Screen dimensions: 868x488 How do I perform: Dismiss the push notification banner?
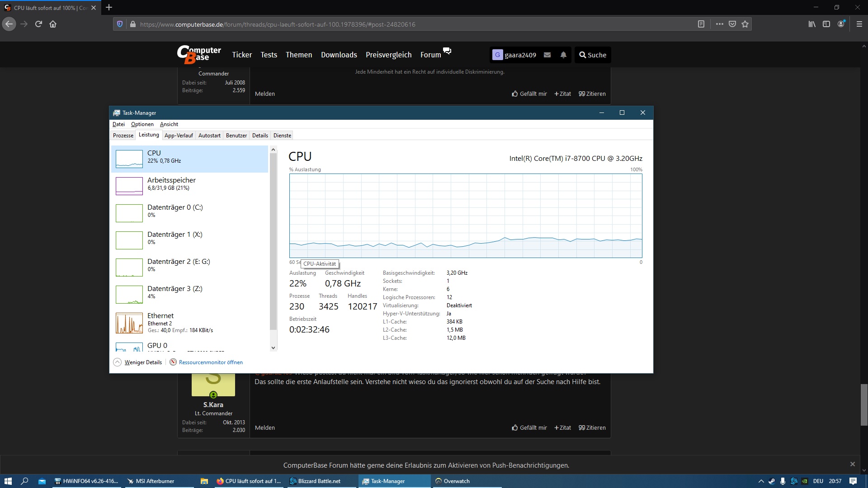(852, 464)
